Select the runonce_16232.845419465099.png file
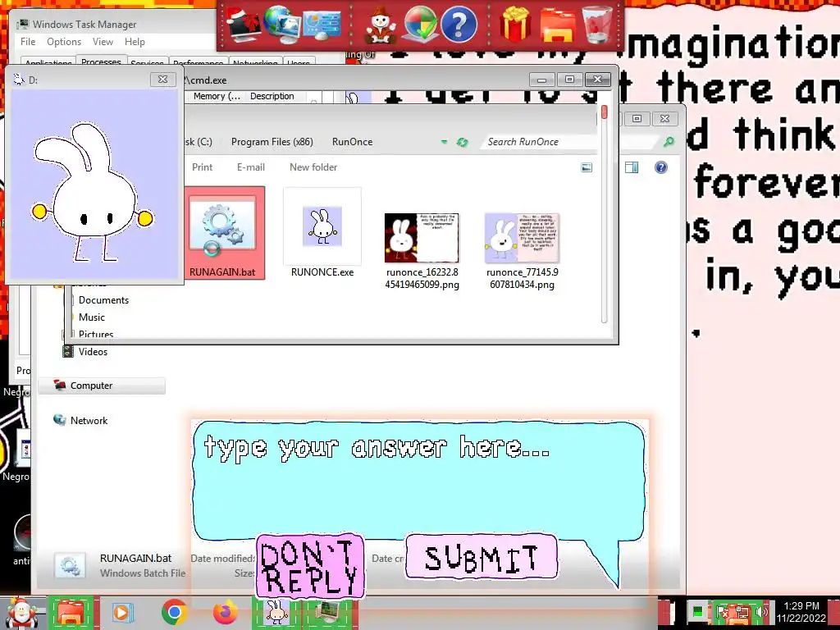 click(422, 251)
